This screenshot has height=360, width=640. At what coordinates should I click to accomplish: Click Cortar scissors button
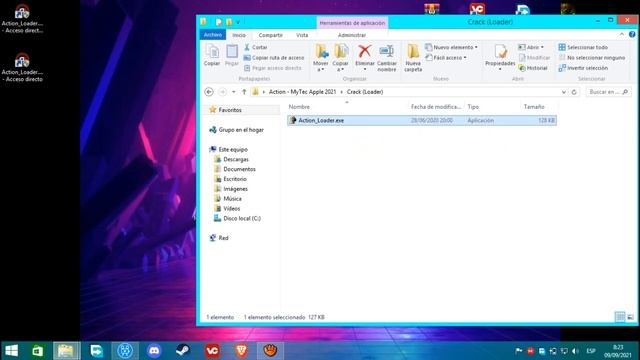(256, 47)
